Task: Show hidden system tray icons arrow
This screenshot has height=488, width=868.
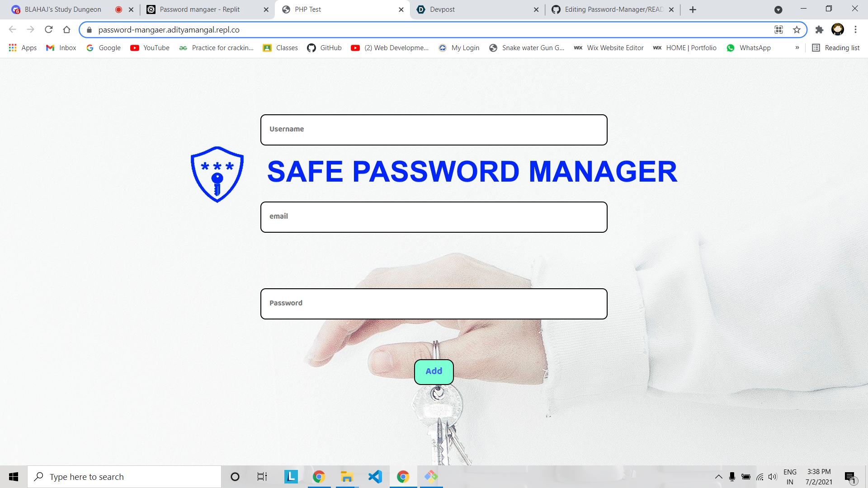Action: (718, 477)
